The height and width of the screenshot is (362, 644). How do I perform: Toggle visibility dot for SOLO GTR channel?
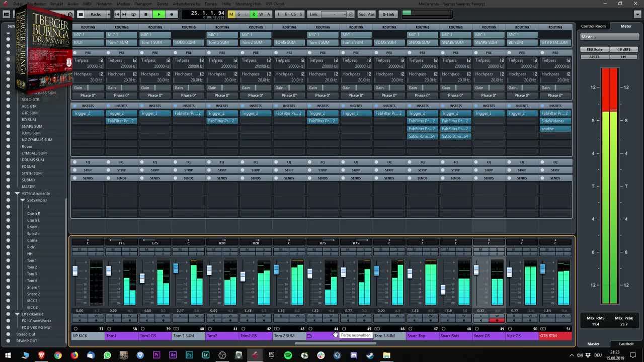point(8,100)
